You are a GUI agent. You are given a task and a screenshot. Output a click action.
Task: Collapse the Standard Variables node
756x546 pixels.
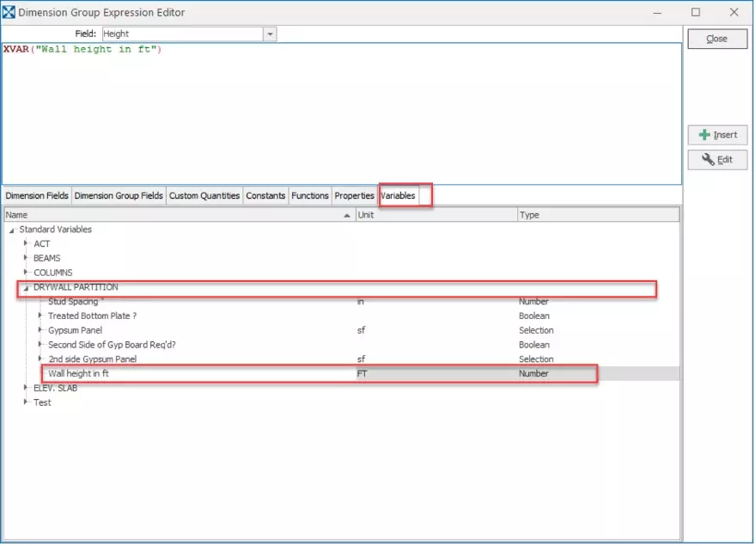click(11, 230)
